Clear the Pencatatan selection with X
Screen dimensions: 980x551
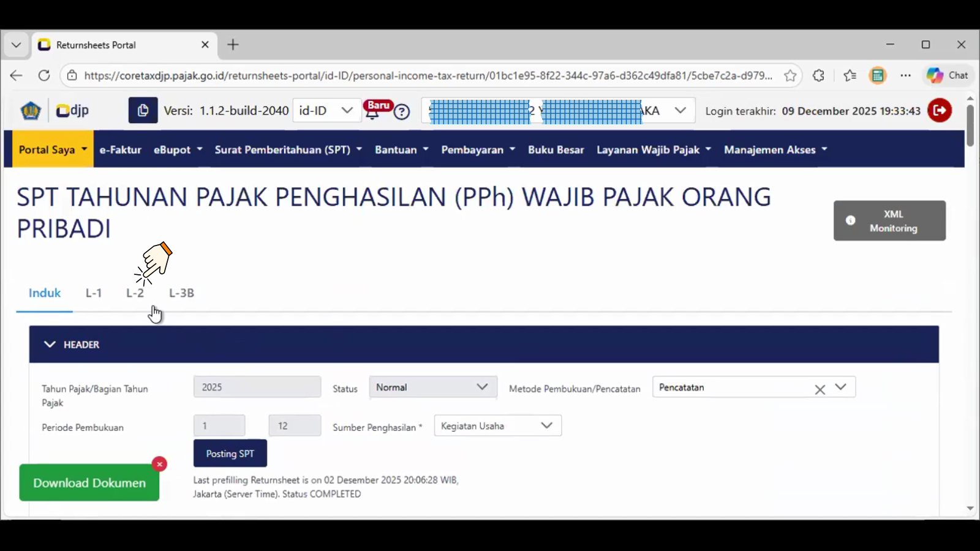(820, 389)
